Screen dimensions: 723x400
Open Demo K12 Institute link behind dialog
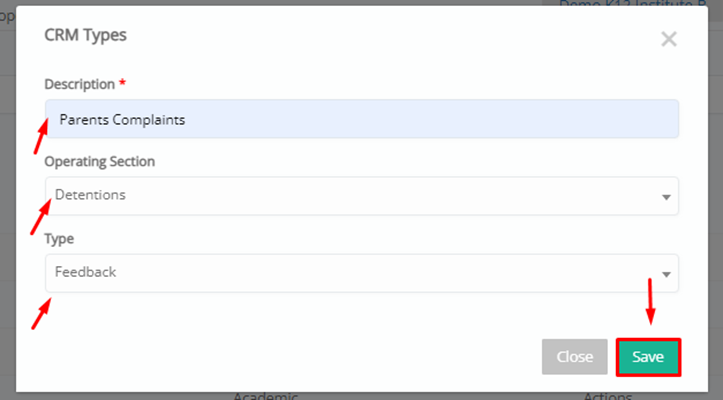tap(633, 4)
